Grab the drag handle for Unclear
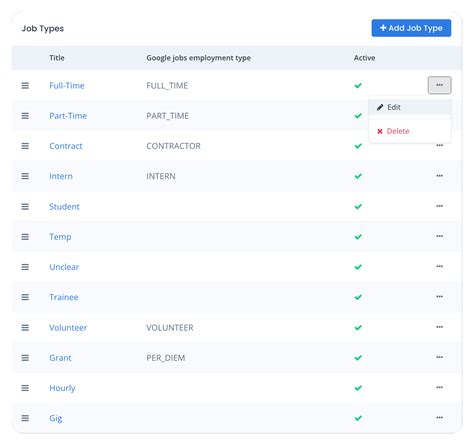Image resolution: width=474 pixels, height=445 pixels. (25, 267)
